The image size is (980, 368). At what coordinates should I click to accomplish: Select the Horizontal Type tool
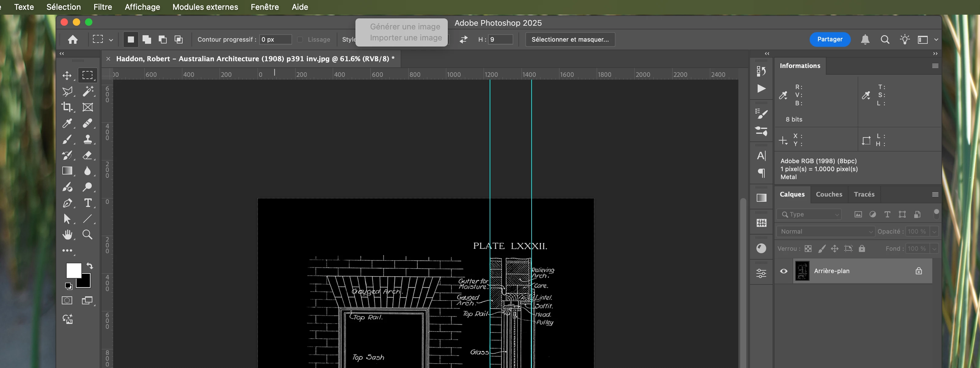87,203
